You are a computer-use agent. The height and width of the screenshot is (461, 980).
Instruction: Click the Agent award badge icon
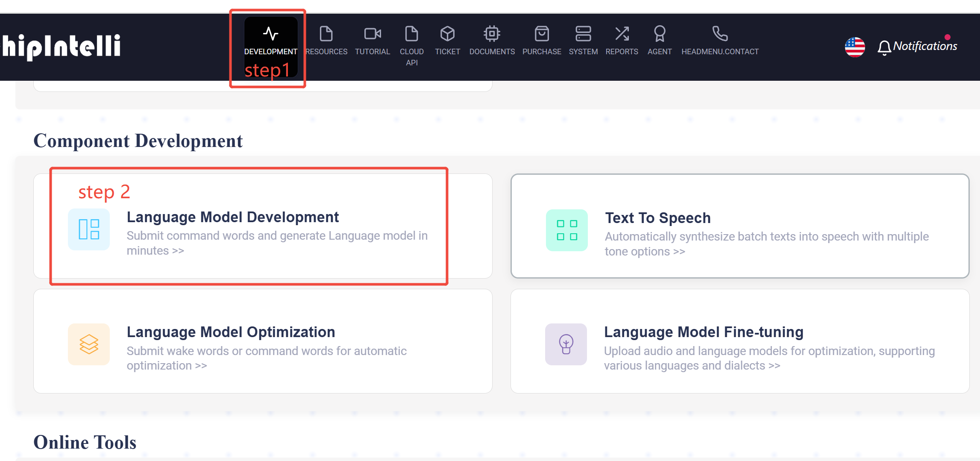[660, 34]
